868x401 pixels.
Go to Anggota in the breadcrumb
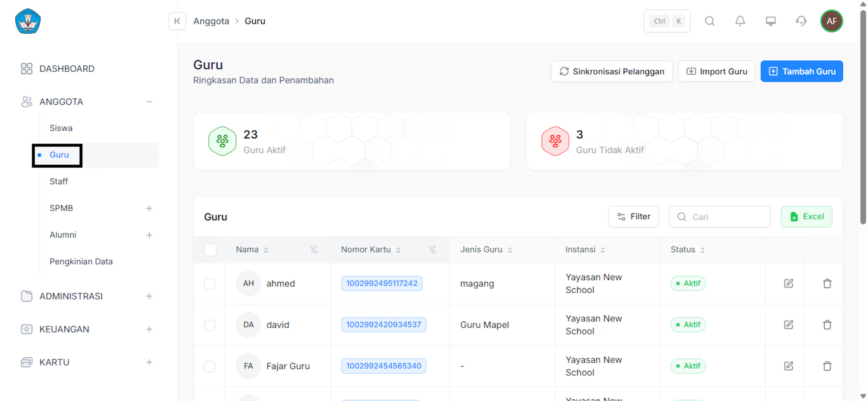[211, 21]
